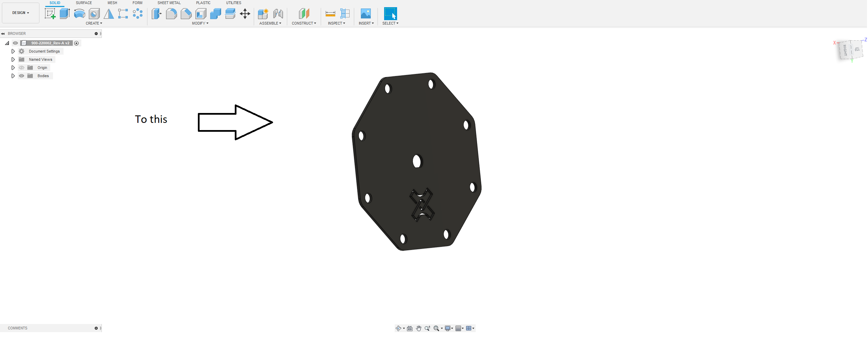868x355 pixels.
Task: Show the Origin folder in browser
Action: [21, 68]
